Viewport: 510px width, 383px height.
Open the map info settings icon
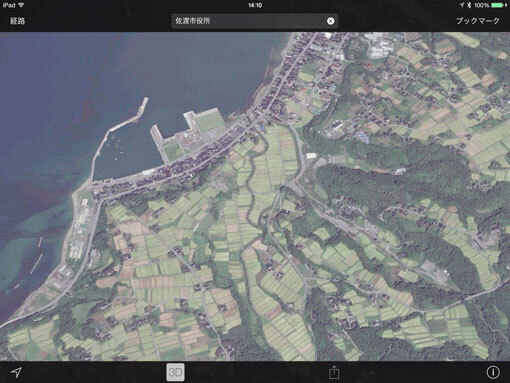coord(493,372)
